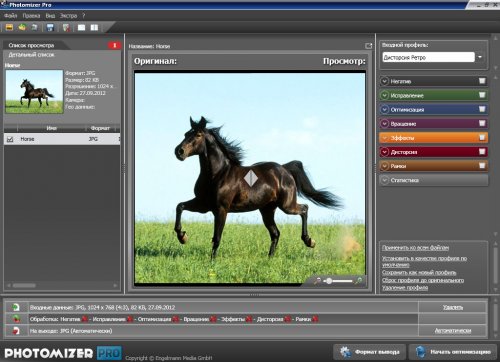This screenshot has width=500, height=362.
Task: Expand the Оптимизация section chevron
Action: (385, 109)
